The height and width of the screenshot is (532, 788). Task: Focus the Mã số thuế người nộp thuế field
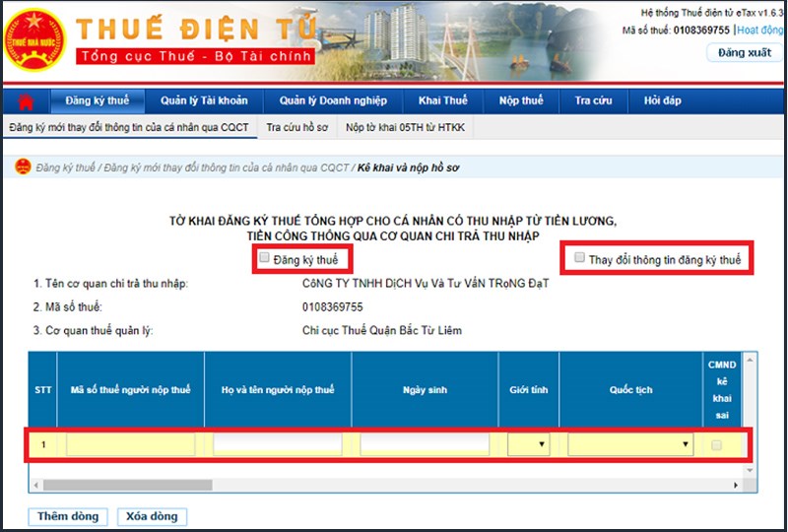click(x=131, y=444)
